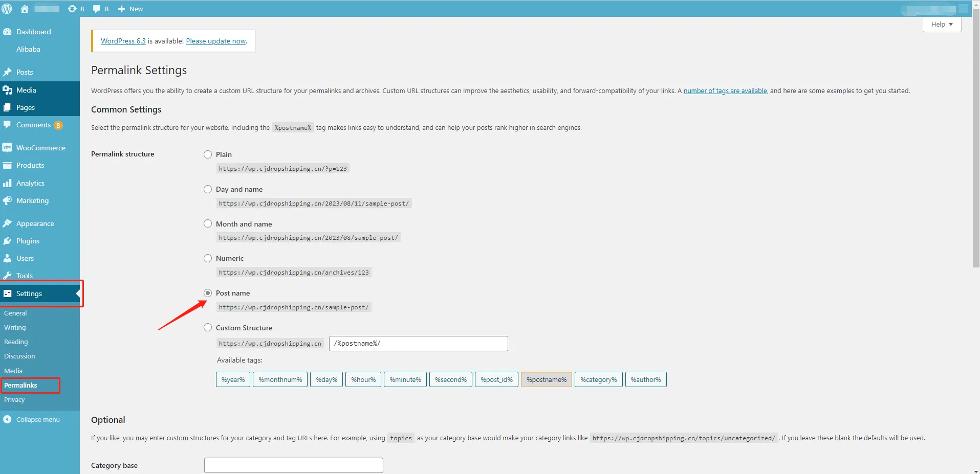
Task: Go to the Permalinks settings submenu
Action: (20, 385)
